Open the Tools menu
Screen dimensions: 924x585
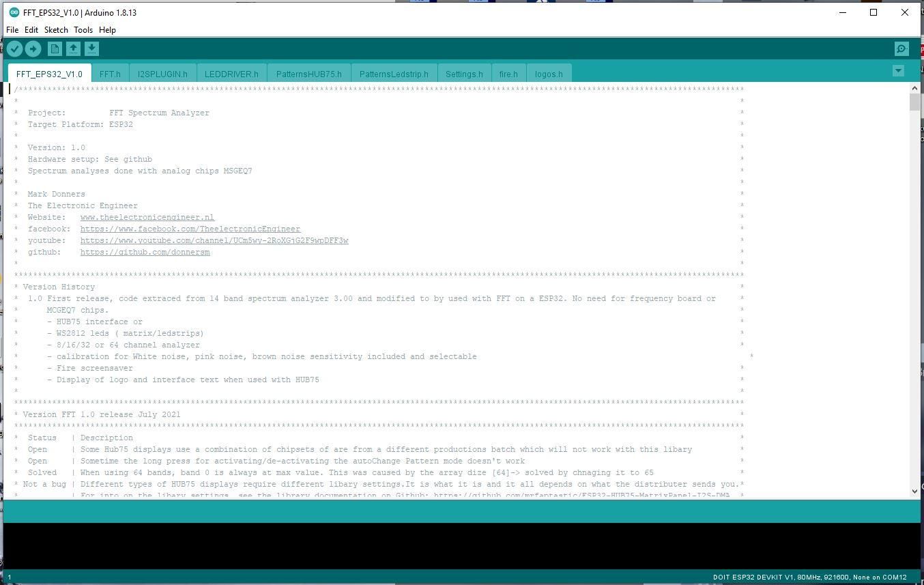click(x=83, y=30)
